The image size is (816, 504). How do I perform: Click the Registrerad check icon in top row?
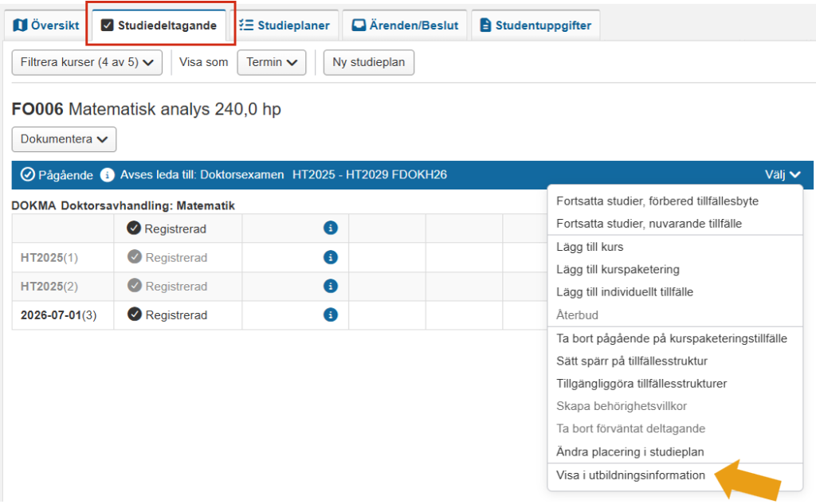(134, 228)
